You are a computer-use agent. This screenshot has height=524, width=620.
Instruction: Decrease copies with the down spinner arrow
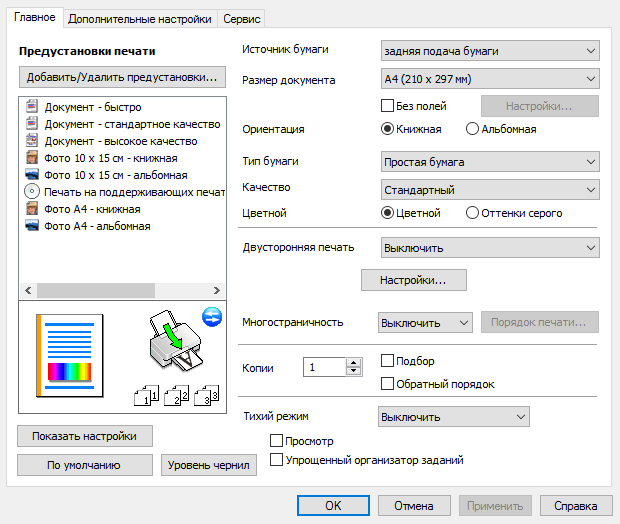(353, 372)
